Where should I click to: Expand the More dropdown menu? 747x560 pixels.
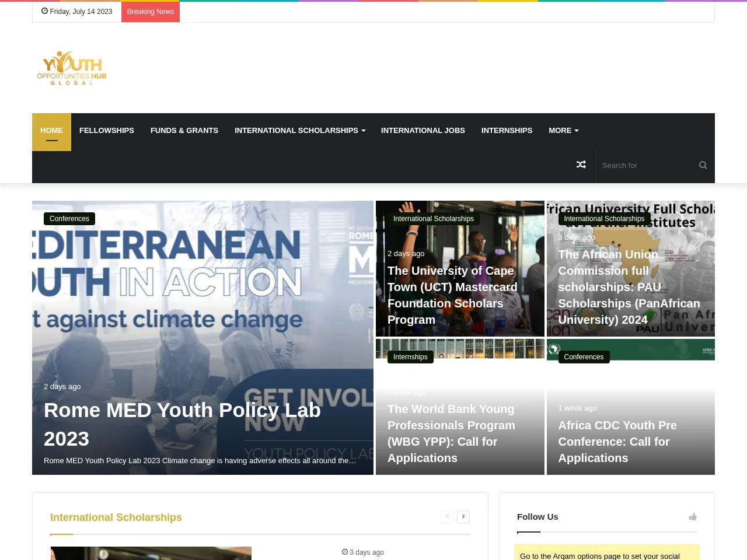tap(563, 131)
